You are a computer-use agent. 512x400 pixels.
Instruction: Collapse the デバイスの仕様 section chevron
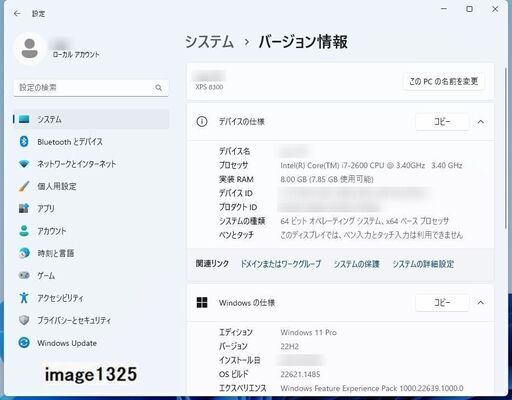[481, 122]
